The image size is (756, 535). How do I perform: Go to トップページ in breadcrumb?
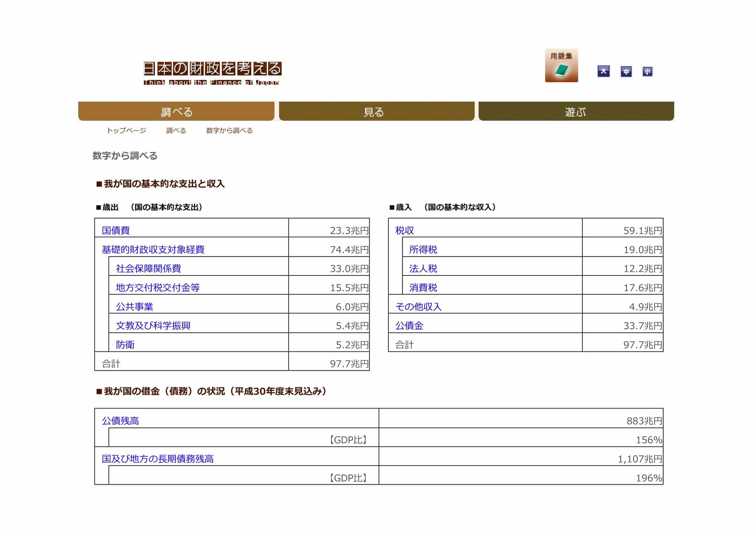(126, 130)
